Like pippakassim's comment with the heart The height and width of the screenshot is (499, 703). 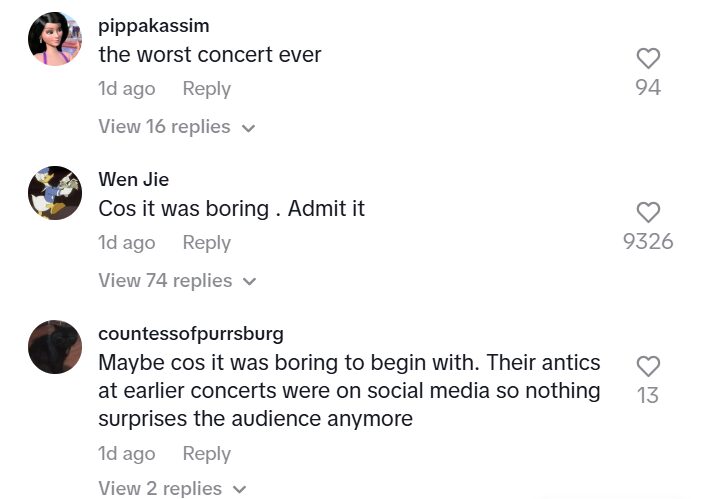(648, 59)
